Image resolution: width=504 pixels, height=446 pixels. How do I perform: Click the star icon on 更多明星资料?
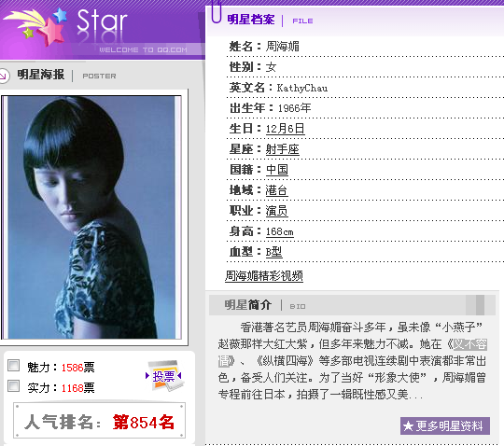coord(408,426)
